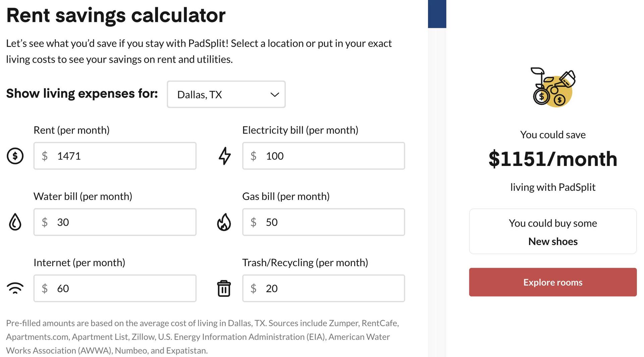
Task: Click the Rent savings calculator heading
Action: [x=116, y=15]
